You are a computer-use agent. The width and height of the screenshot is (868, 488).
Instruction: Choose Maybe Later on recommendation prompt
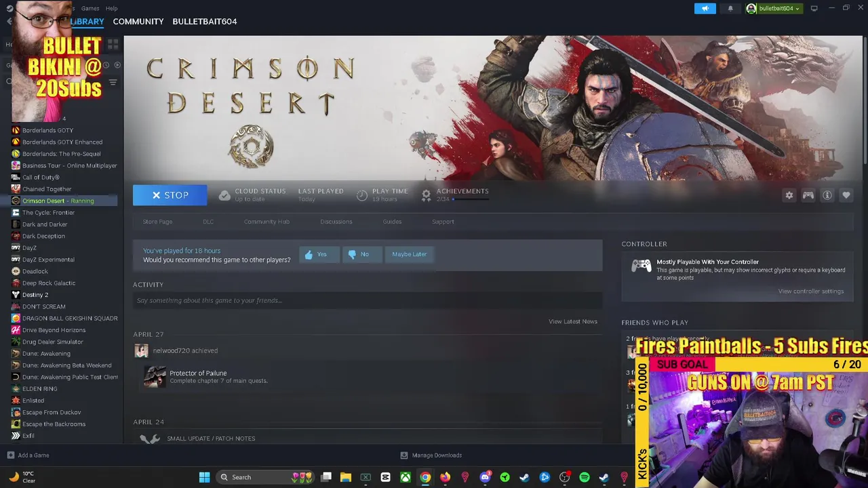pyautogui.click(x=409, y=254)
